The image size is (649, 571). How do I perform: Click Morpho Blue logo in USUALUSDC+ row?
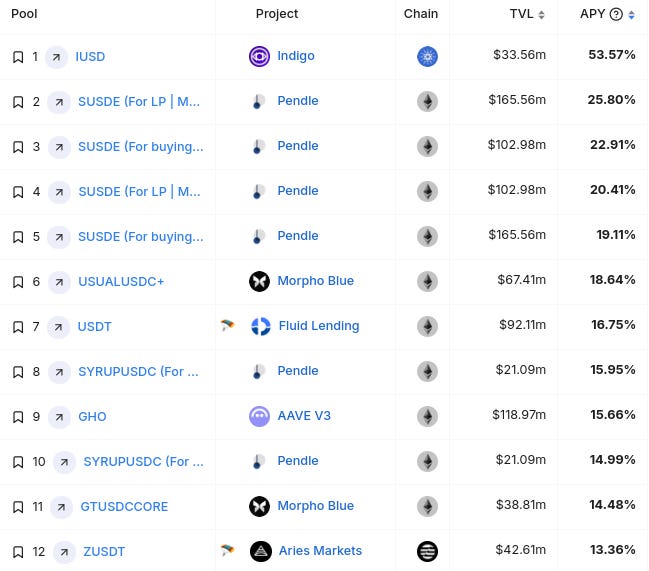pos(260,281)
